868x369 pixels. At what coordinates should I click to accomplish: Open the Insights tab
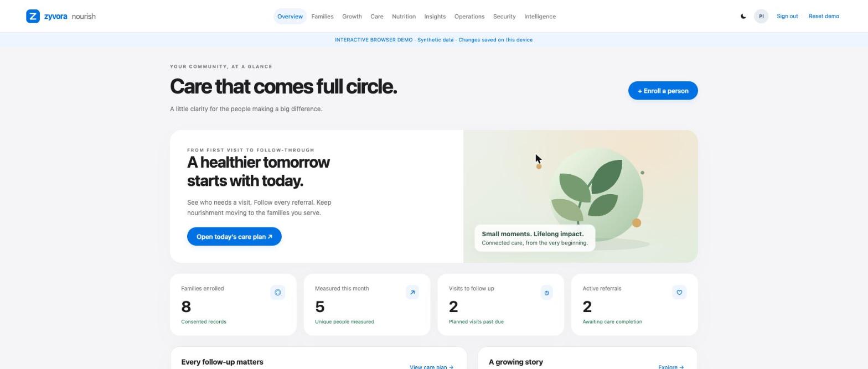pos(435,16)
